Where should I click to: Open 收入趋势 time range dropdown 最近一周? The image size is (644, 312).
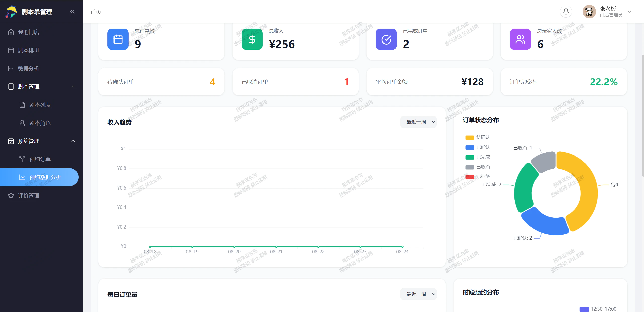click(418, 122)
